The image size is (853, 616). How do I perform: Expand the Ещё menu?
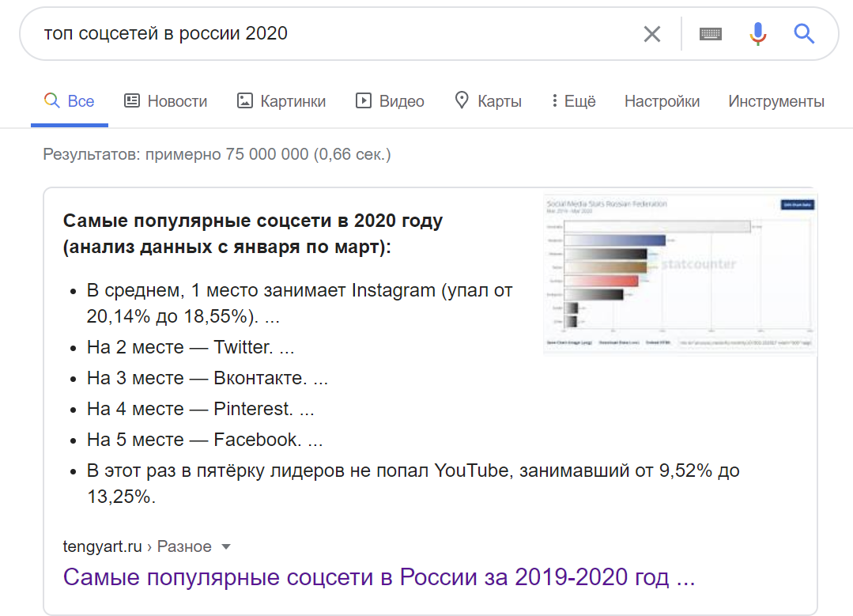tap(573, 101)
